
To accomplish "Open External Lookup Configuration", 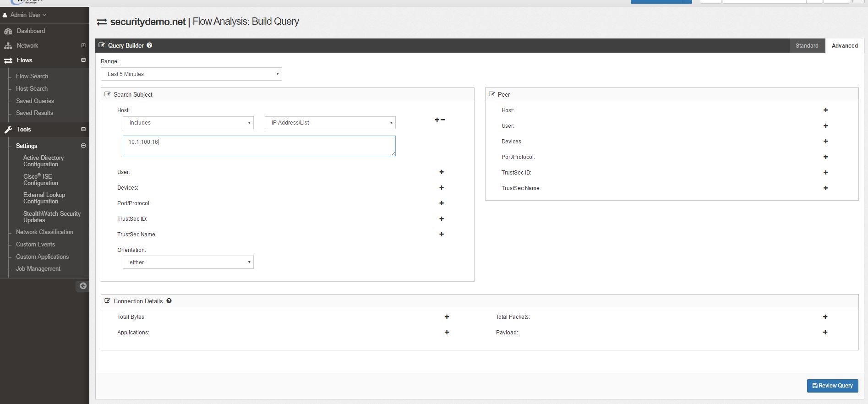I will pos(44,198).
